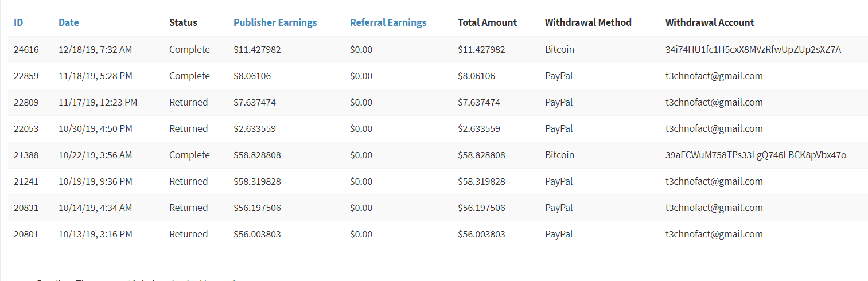The height and width of the screenshot is (281, 868).
Task: Select the Returned status of withdrawal 22809
Action: pyautogui.click(x=188, y=103)
